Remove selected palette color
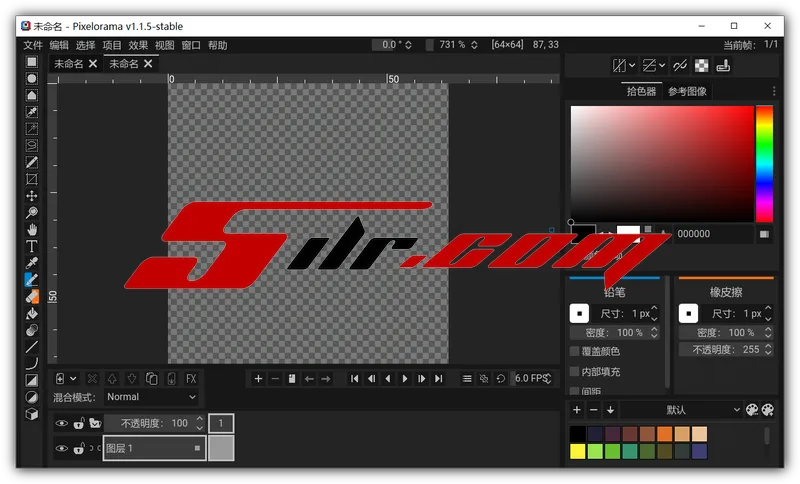Screen dimensions: 800x484 tap(593, 410)
